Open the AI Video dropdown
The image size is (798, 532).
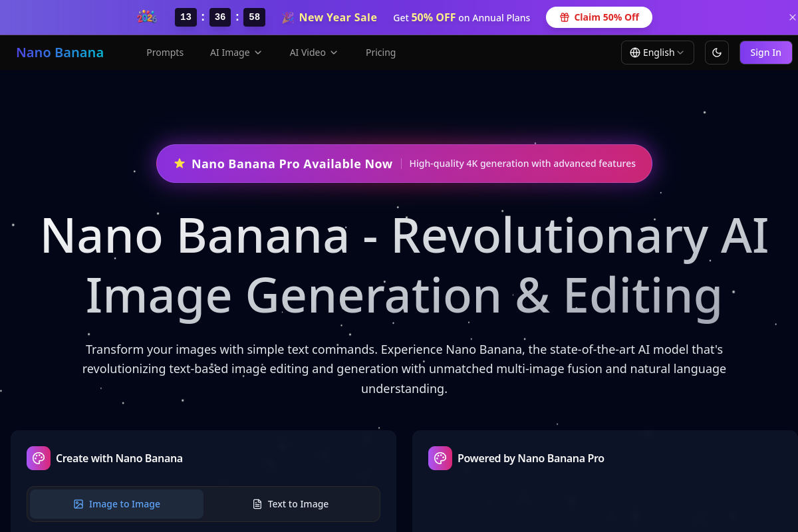tap(313, 53)
